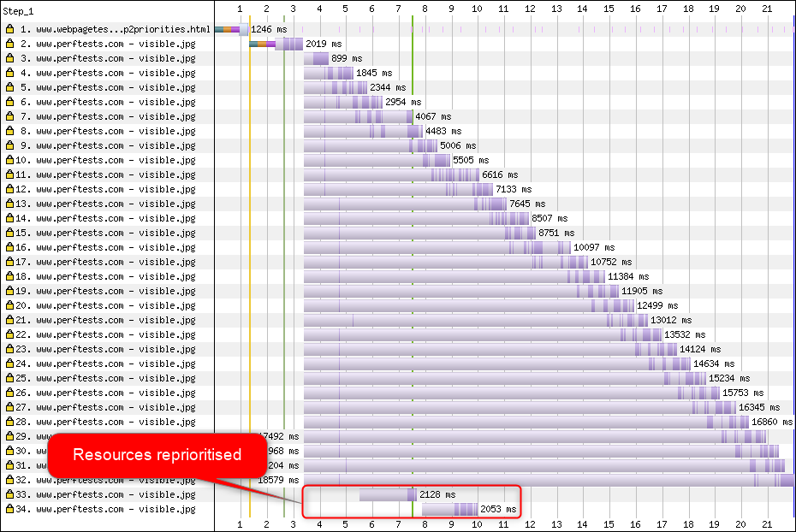Select the 2053 ms timing label
The width and height of the screenshot is (796, 532).
[498, 509]
